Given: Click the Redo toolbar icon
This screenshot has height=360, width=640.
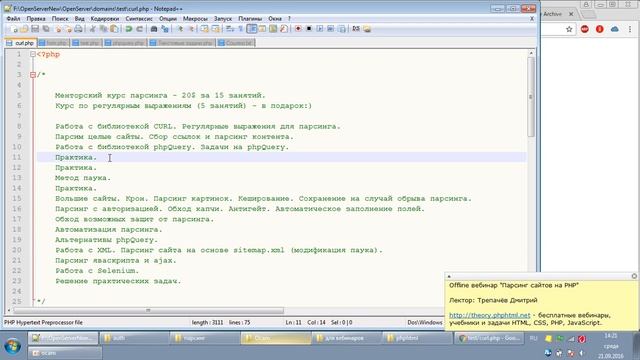Looking at the screenshot, I should click(x=140, y=29).
